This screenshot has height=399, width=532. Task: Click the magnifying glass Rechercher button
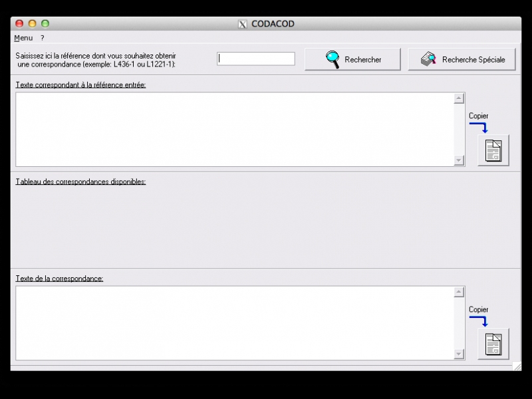[x=352, y=59]
